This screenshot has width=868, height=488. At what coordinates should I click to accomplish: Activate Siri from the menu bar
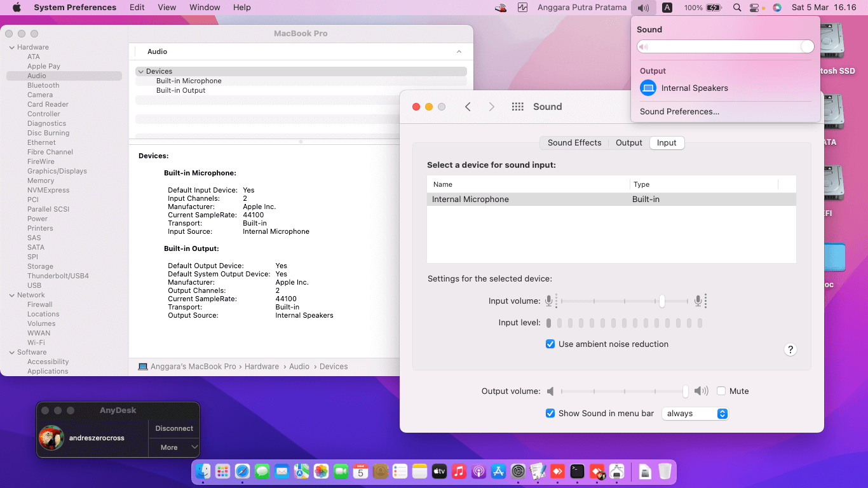pyautogui.click(x=776, y=8)
